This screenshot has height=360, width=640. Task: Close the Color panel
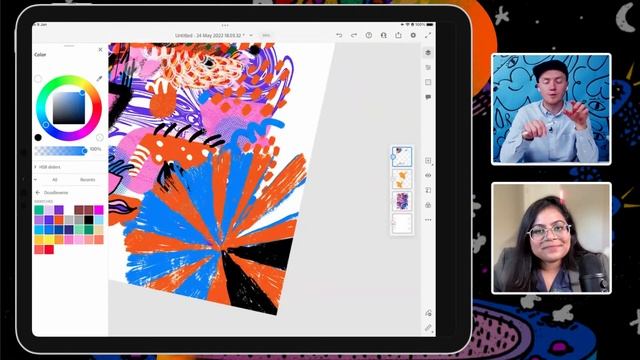(100, 49)
